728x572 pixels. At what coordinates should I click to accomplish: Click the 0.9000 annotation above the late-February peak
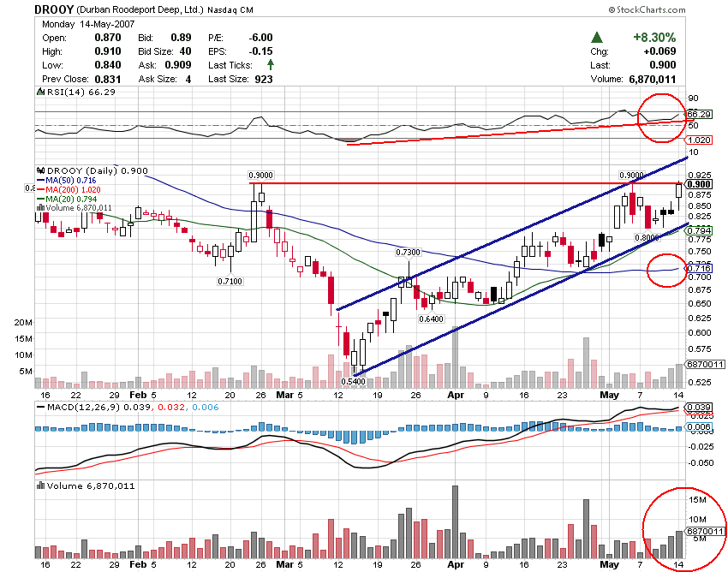(261, 175)
